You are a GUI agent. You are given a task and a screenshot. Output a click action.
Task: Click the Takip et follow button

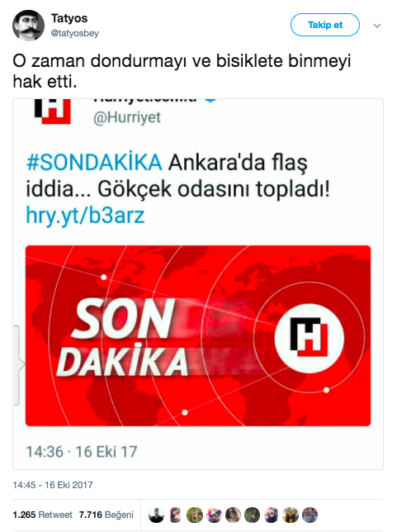[325, 25]
